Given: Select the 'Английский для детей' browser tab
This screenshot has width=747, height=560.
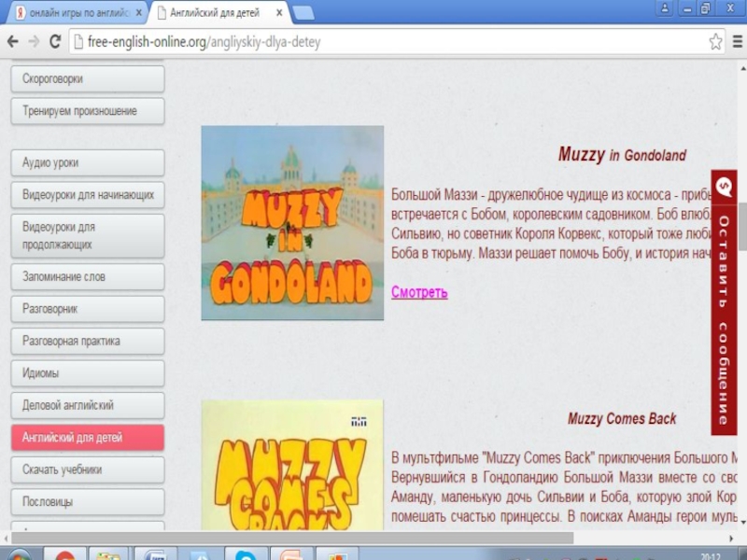Looking at the screenshot, I should 219,13.
